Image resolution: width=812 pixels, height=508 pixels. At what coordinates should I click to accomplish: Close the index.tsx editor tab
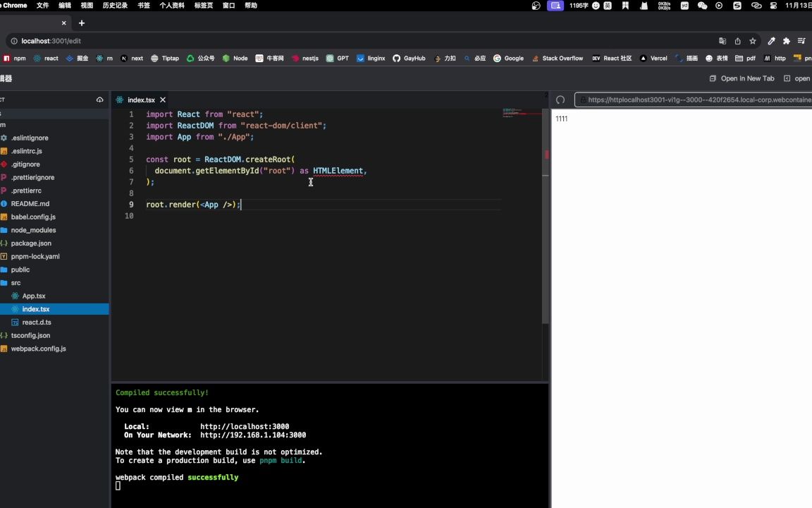point(163,99)
